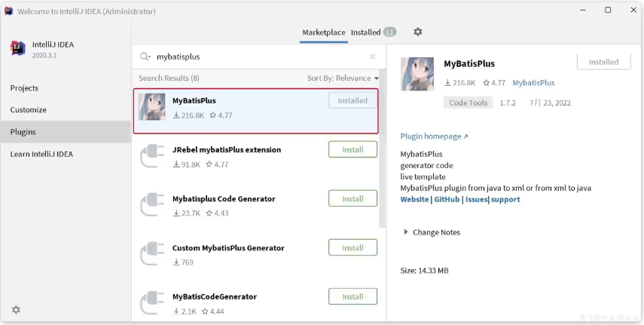This screenshot has width=644, height=325.
Task: Install the JRebel mybatisPlus extension
Action: (x=353, y=150)
